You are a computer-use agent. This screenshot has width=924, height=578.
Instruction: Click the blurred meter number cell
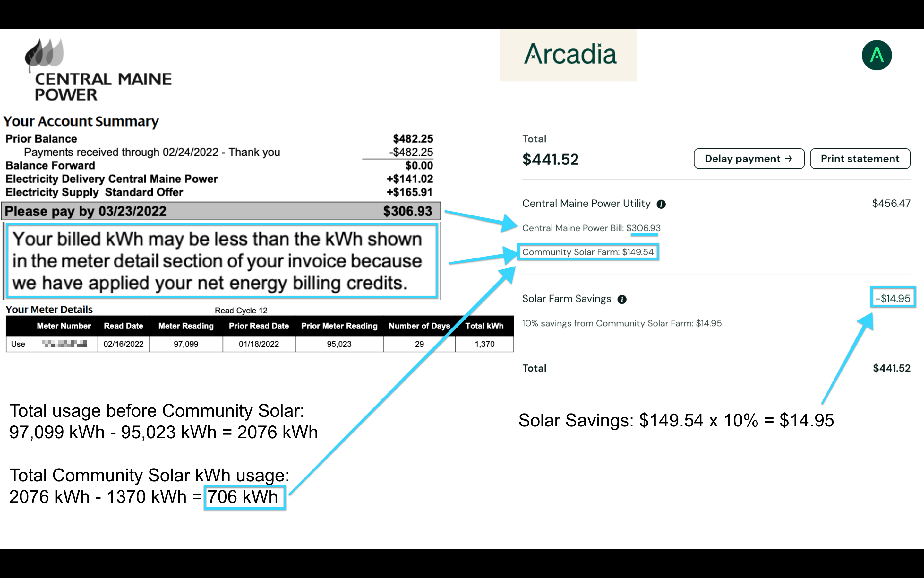tap(64, 344)
